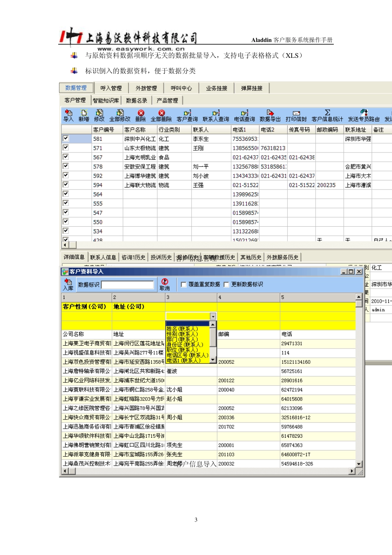Click the 打印信封 print envelope icon
392x555 pixels.
tap(296, 116)
